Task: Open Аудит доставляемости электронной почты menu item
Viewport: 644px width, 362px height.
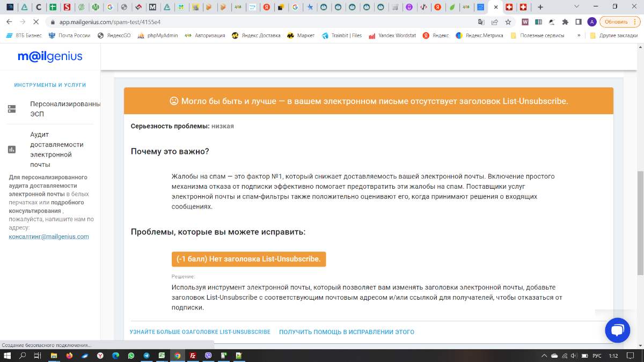Action: point(56,150)
